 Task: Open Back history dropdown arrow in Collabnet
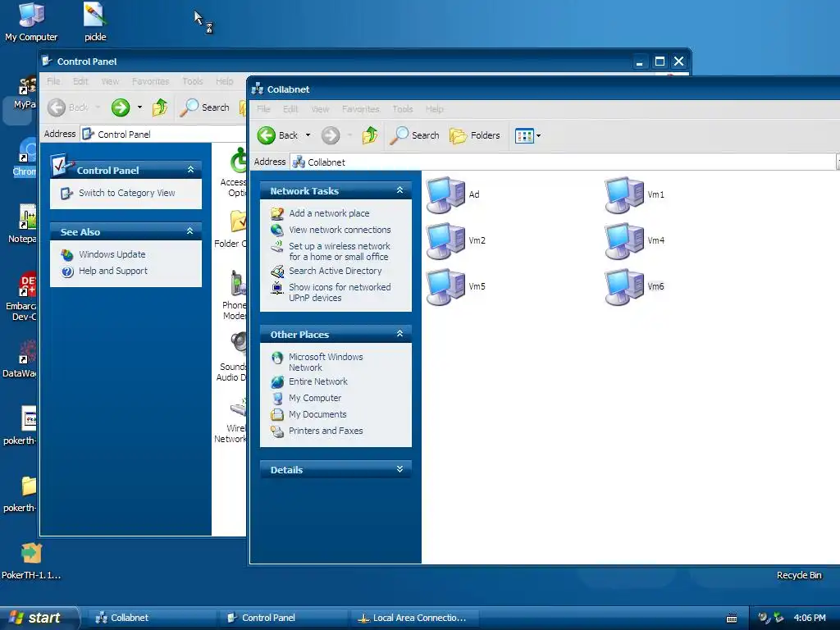(308, 135)
